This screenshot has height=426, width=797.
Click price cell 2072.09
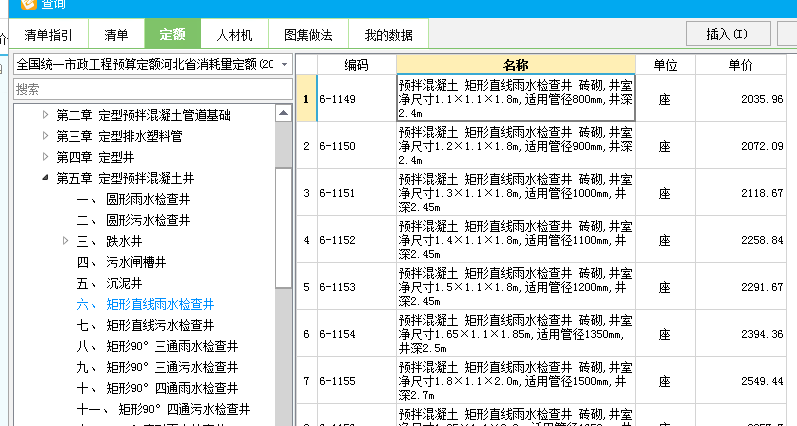(x=740, y=146)
